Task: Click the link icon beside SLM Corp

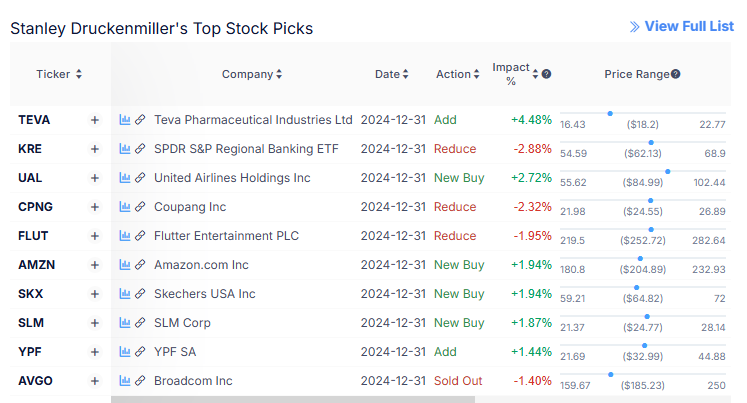Action: (x=140, y=323)
